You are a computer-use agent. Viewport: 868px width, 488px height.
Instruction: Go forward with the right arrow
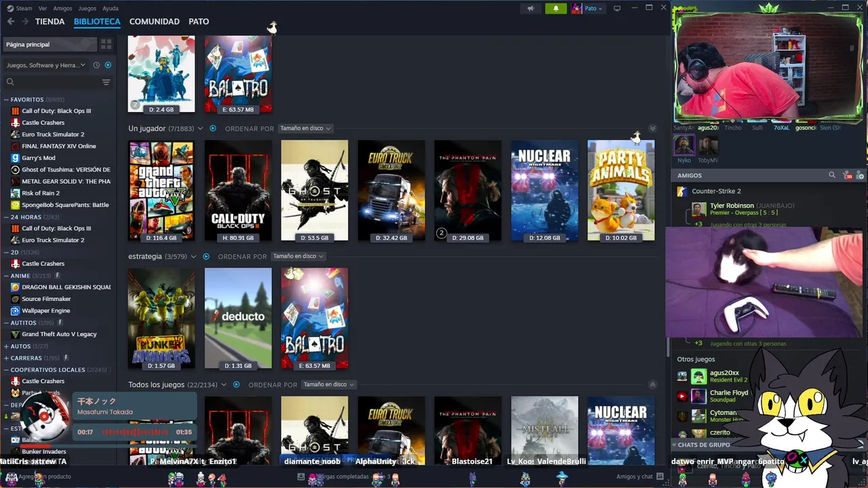[25, 22]
